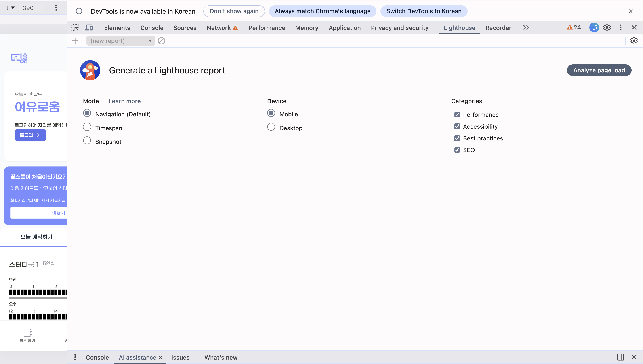
Task: Toggle the drawer sidebar layout icon
Action: (x=620, y=357)
